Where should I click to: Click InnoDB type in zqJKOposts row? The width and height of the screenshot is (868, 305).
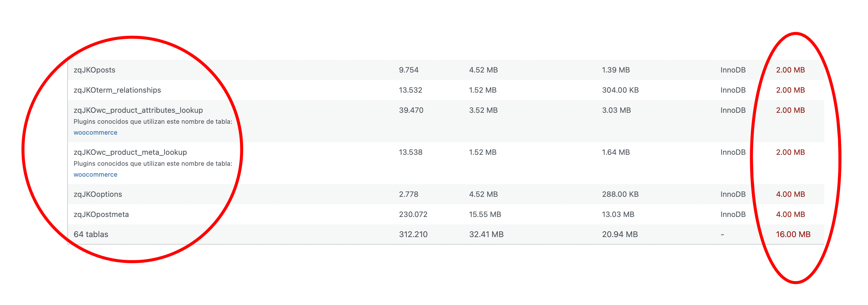click(733, 70)
